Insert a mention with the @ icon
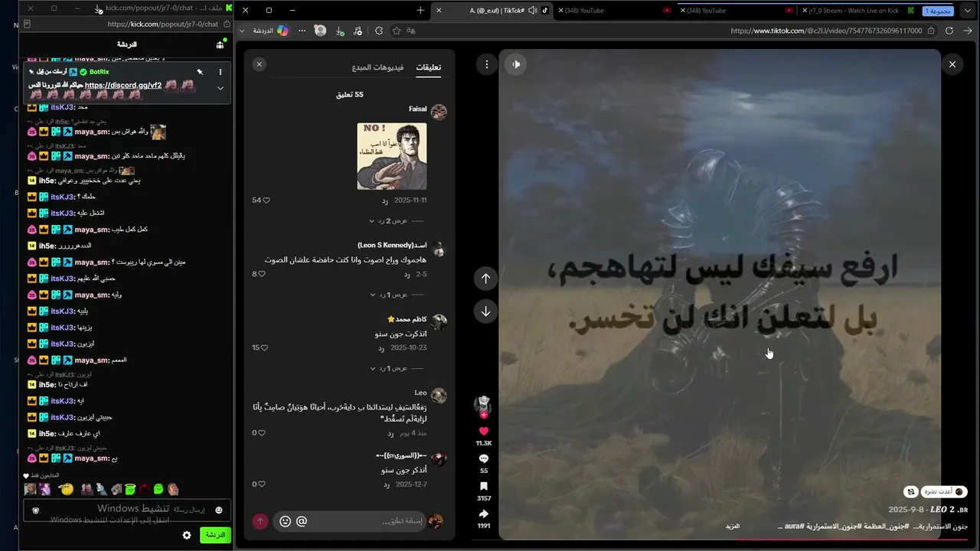The width and height of the screenshot is (980, 551). point(302,521)
